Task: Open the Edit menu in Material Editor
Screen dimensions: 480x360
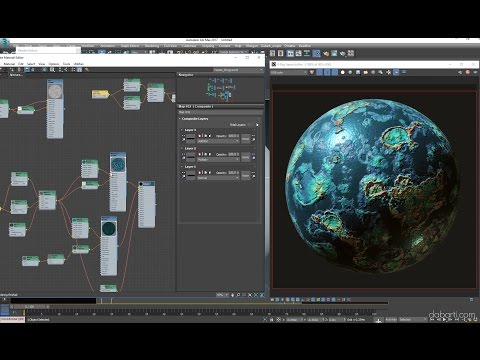Action: [x=21, y=64]
